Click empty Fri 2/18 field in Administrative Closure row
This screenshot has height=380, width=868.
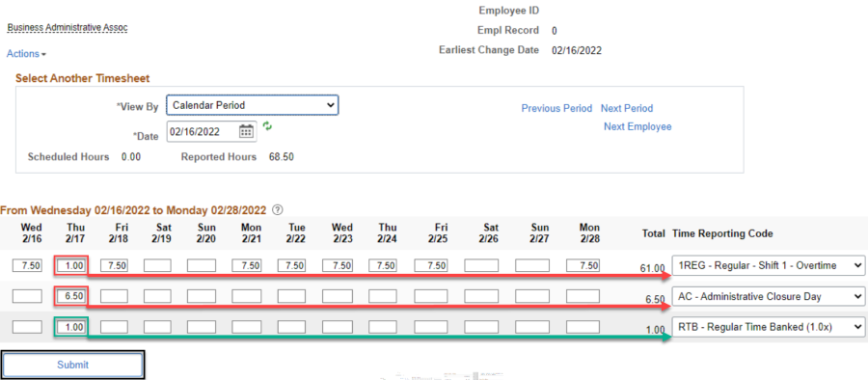(114, 296)
